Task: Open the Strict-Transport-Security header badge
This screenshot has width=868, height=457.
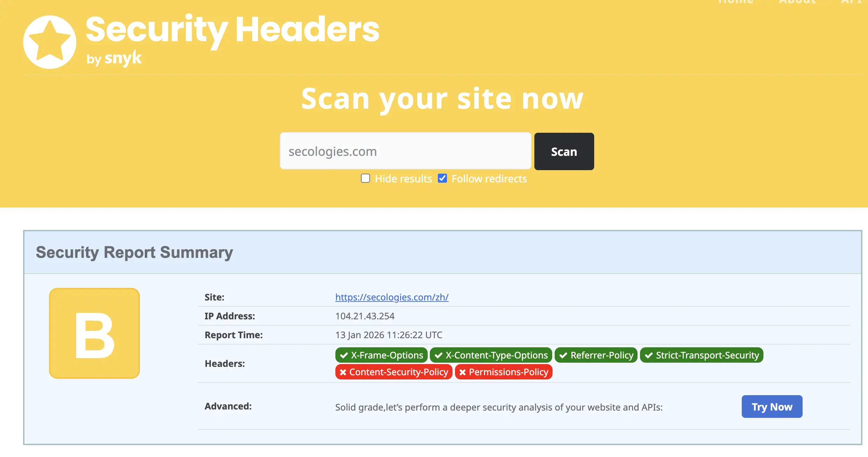Action: [702, 355]
